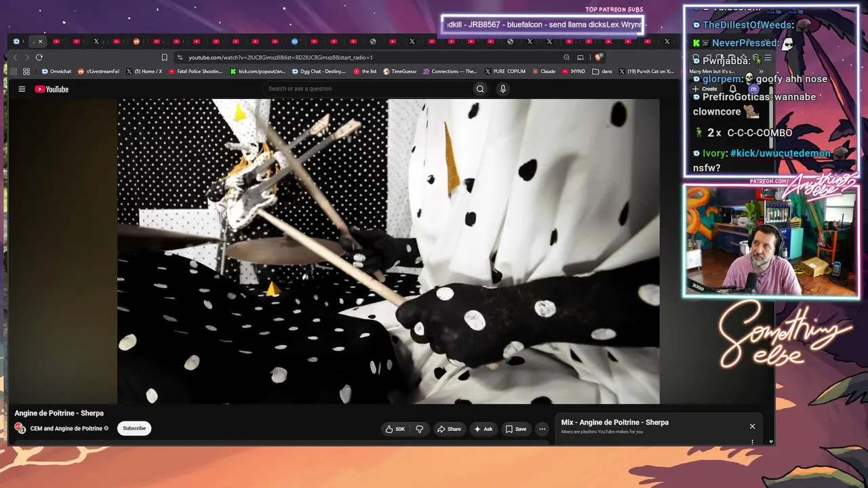Bookmark this page with the bookmark icon
The image size is (868, 488).
[x=164, y=58]
